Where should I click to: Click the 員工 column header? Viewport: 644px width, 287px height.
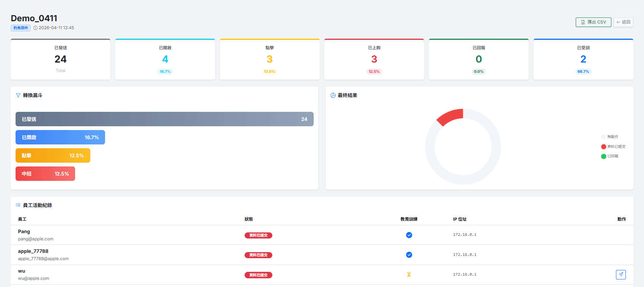pyautogui.click(x=22, y=219)
